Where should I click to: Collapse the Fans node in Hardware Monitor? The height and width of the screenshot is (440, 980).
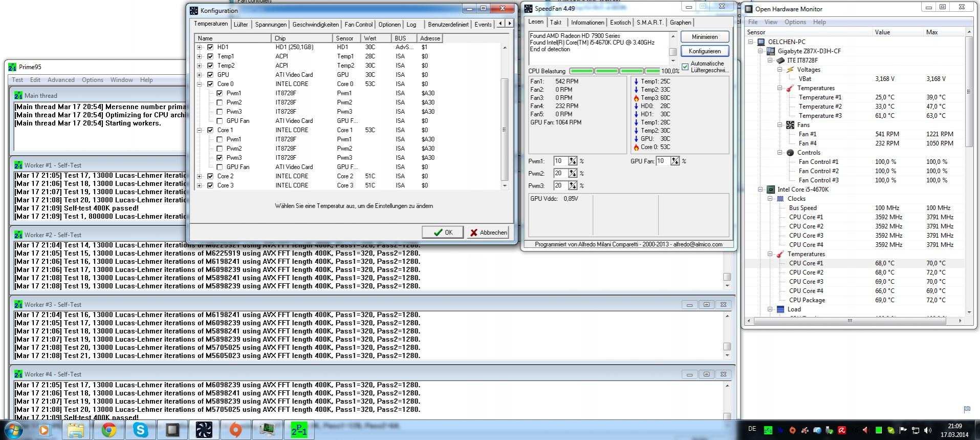pyautogui.click(x=779, y=125)
